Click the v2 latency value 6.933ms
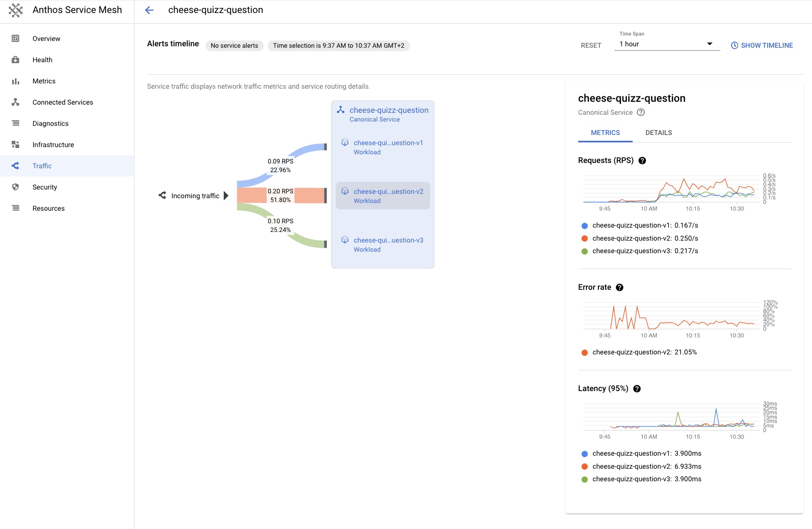Viewport: 812px width, 529px height. pos(688,466)
